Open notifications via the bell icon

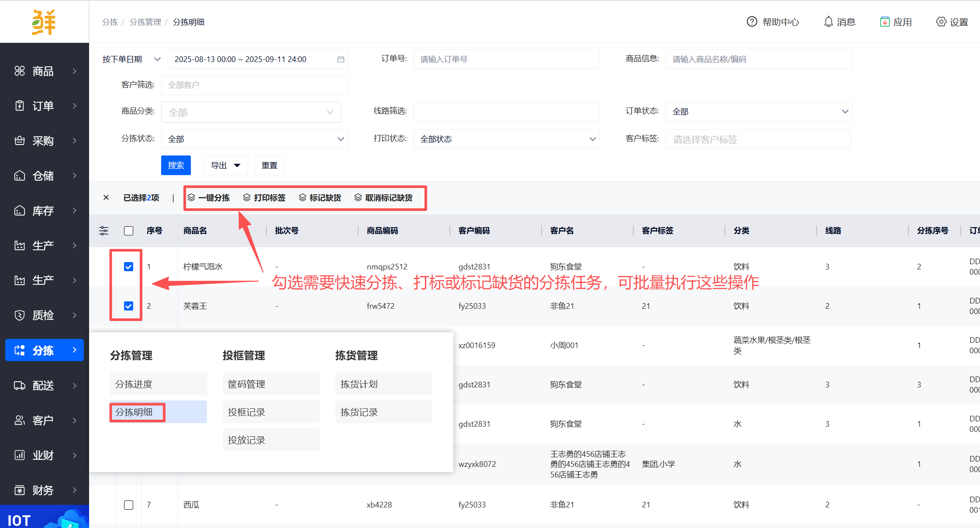pyautogui.click(x=828, y=22)
